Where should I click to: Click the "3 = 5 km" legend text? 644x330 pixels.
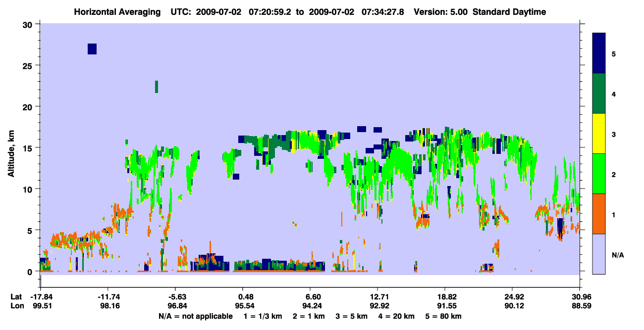coord(352,316)
